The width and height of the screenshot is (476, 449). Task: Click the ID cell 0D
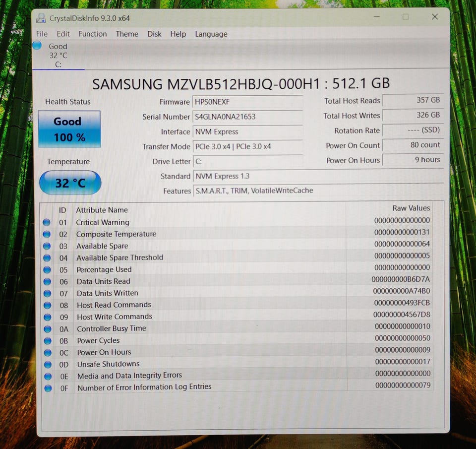(x=64, y=365)
